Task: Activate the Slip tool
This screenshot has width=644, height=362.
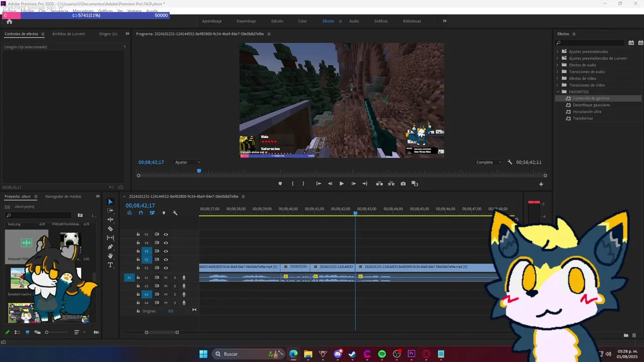Action: coord(111,238)
